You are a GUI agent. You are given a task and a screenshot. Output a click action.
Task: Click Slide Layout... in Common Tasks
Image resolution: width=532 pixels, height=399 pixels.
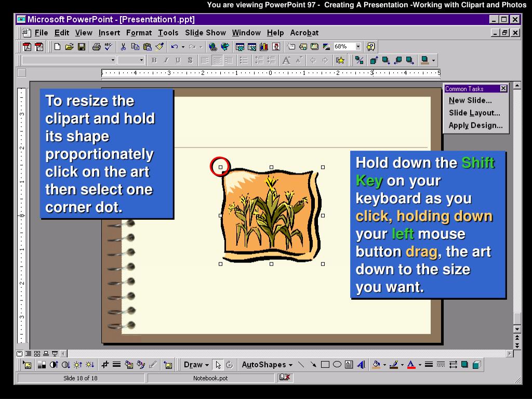[x=474, y=113]
